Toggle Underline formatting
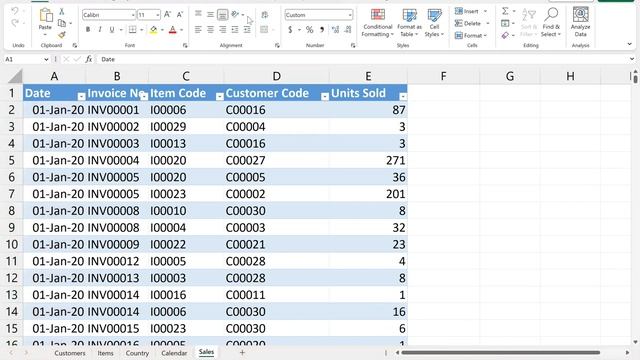 [x=112, y=30]
